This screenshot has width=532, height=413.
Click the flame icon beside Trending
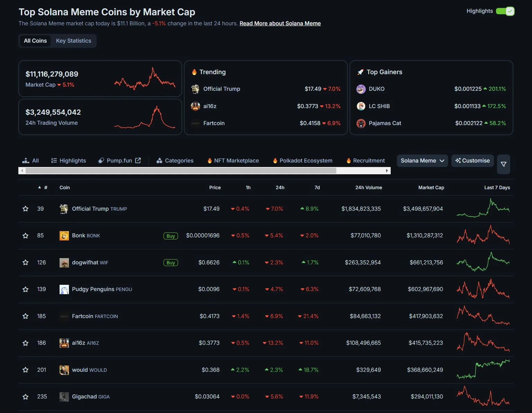(x=194, y=72)
